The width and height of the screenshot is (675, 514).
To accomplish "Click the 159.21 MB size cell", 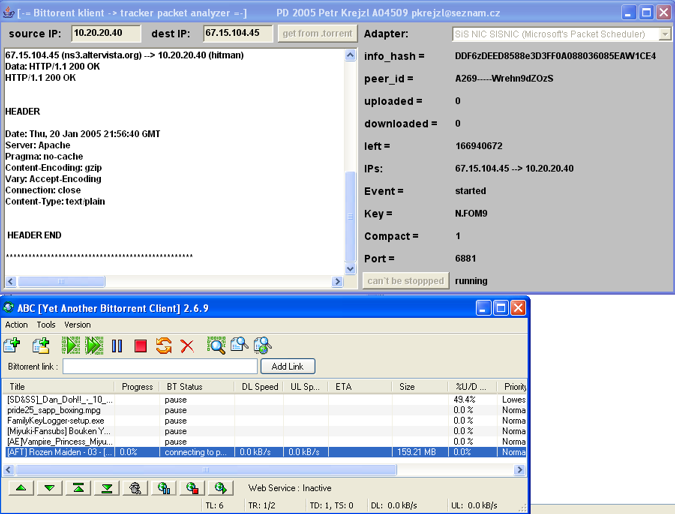I will [420, 452].
